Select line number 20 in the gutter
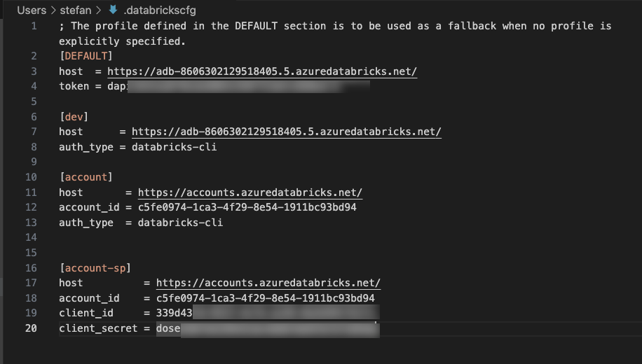 tap(31, 328)
